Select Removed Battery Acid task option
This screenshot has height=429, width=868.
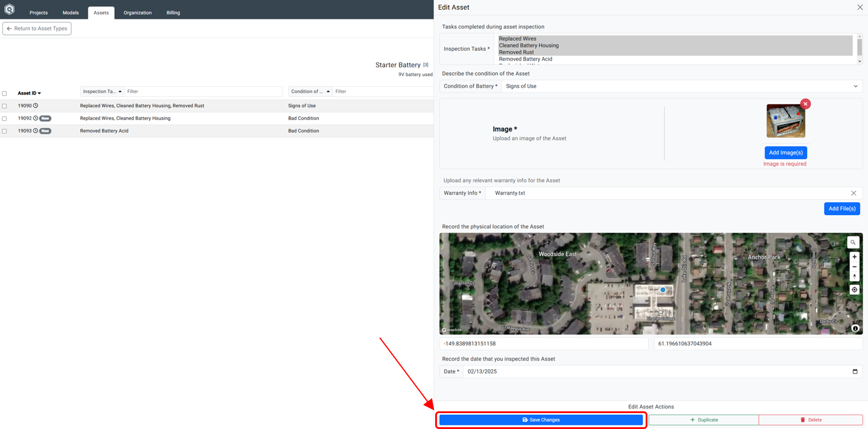675,59
